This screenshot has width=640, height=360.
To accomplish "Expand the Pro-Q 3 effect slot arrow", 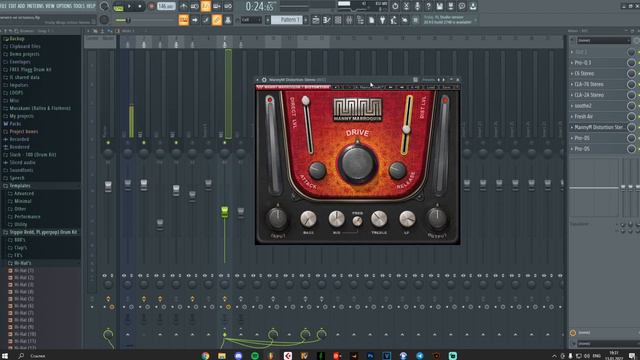I will click(572, 63).
